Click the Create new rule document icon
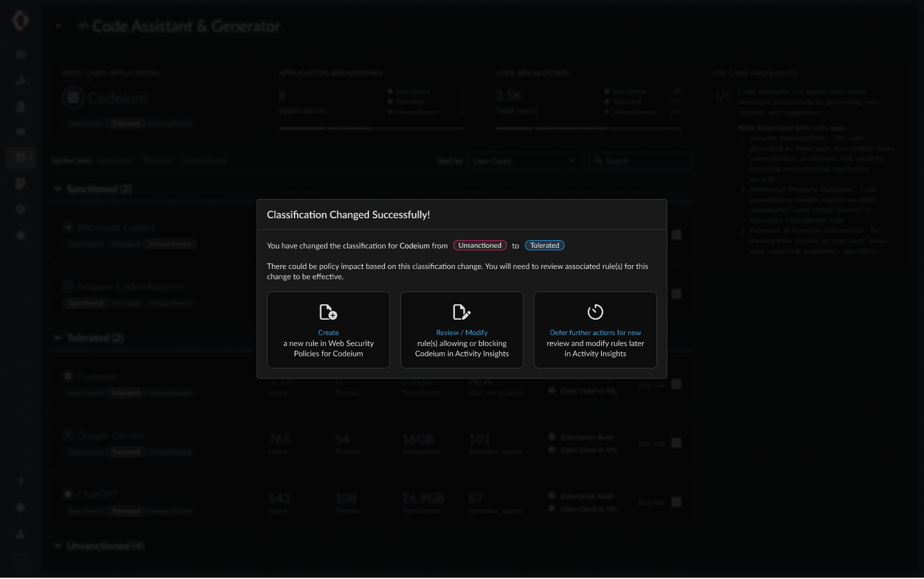924x579 pixels. click(x=328, y=312)
